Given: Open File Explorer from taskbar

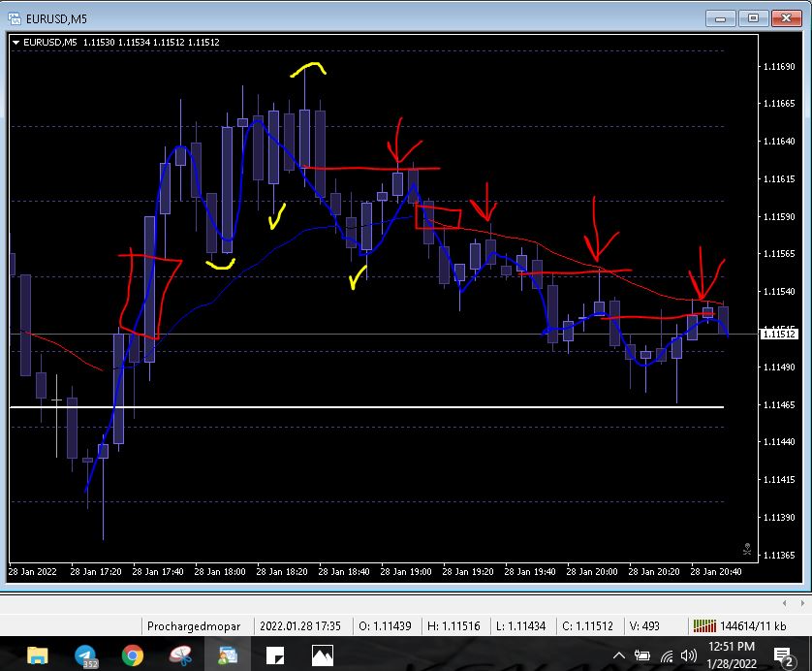Looking at the screenshot, I should click(37, 655).
